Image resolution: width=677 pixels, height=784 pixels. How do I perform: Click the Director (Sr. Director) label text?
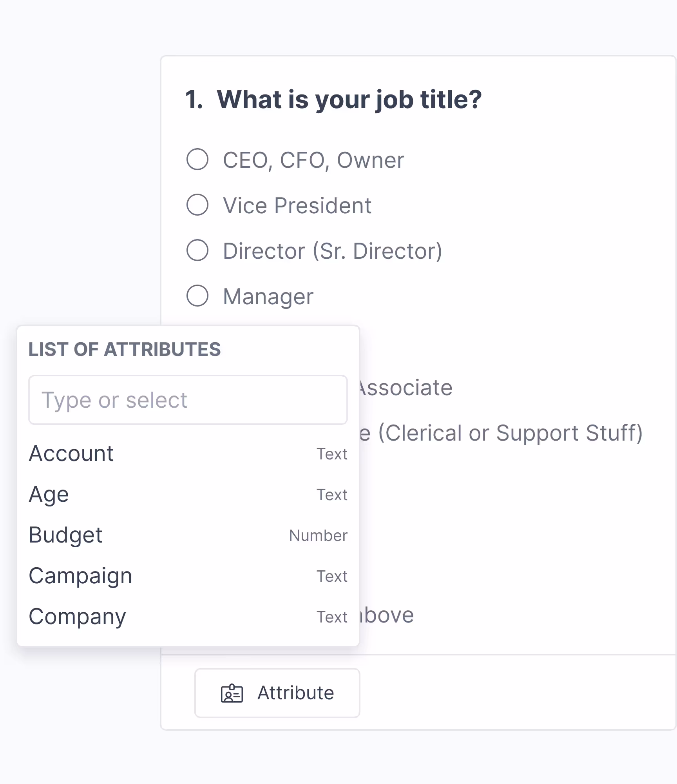[x=332, y=251]
